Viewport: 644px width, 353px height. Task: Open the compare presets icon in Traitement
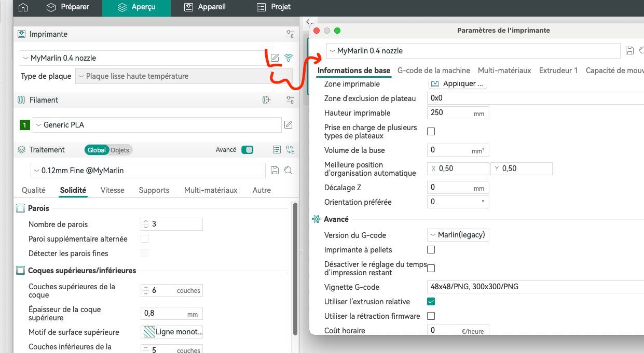[x=290, y=150]
